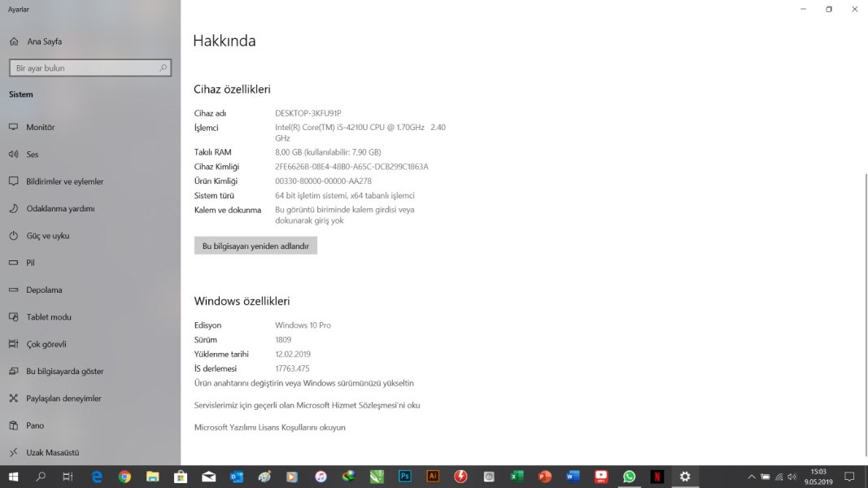This screenshot has height=488, width=868.
Task: Open the Pil battery settings
Action: pyautogui.click(x=30, y=263)
